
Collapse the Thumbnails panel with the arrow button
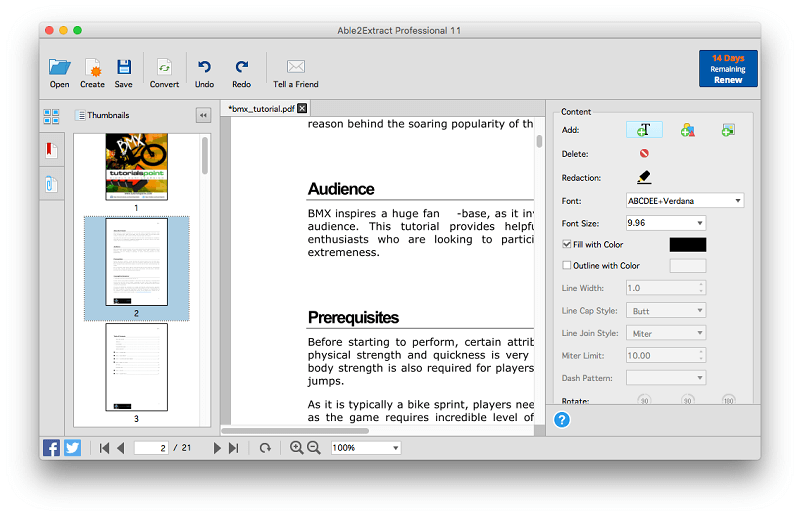203,115
